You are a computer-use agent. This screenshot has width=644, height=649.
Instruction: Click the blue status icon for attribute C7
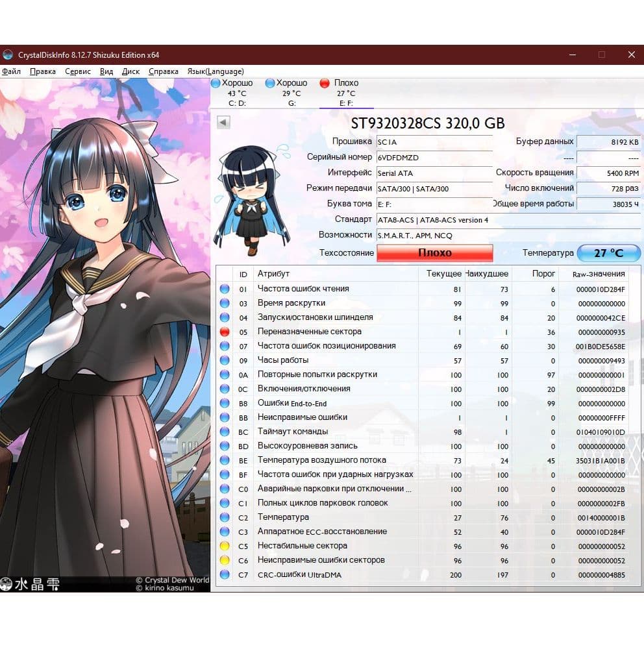tap(225, 574)
